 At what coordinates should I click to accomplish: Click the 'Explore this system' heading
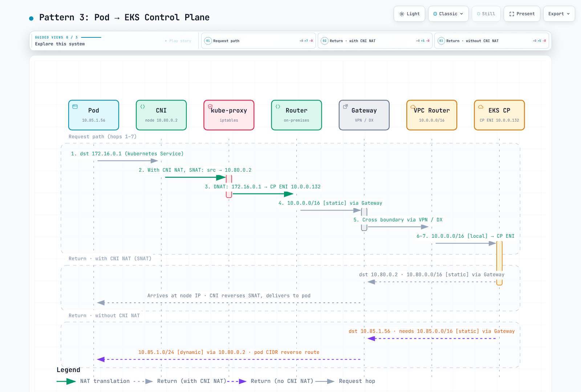tap(60, 44)
